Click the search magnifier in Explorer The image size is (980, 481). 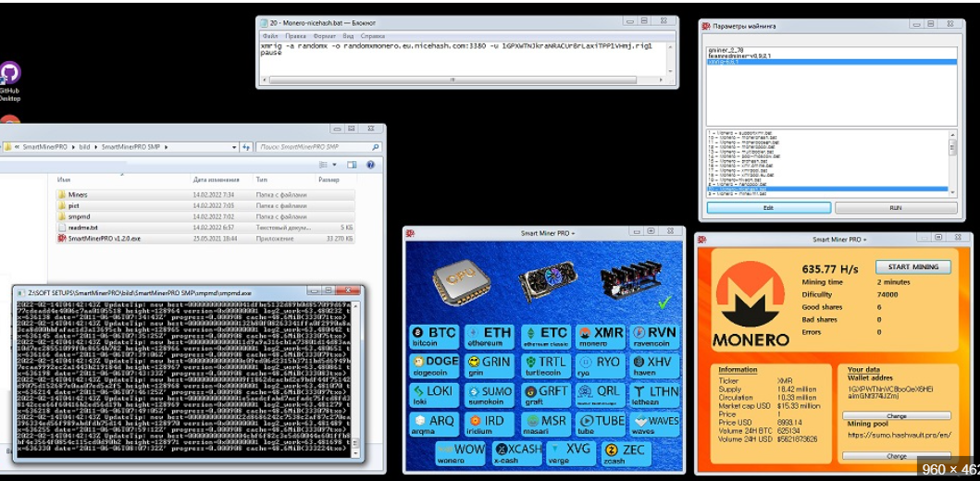click(375, 147)
